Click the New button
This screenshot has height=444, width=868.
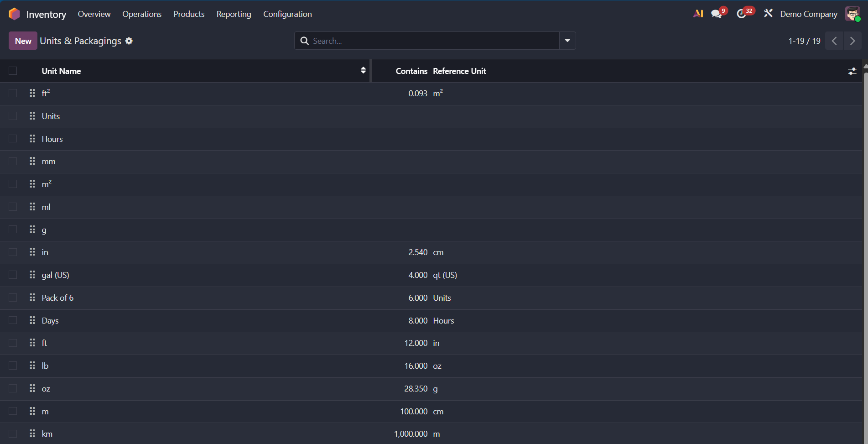tap(23, 41)
